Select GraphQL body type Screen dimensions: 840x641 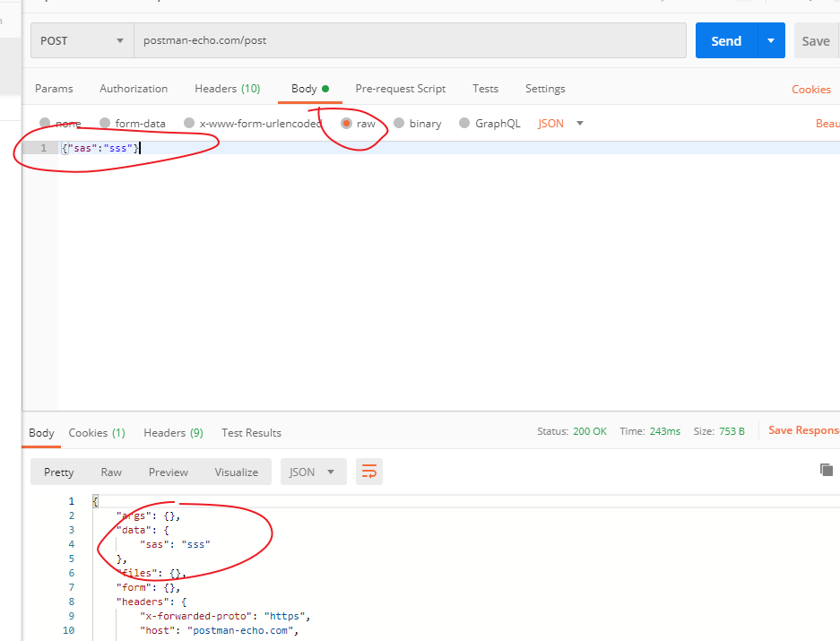coord(464,124)
